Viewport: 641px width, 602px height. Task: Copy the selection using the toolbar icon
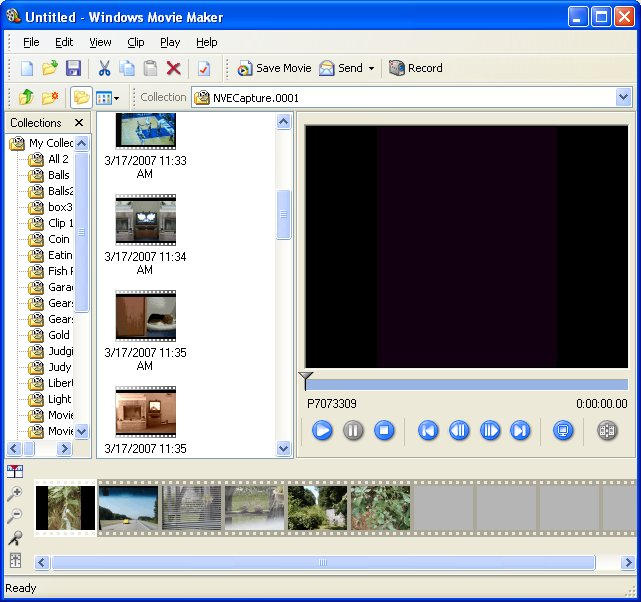[x=127, y=68]
